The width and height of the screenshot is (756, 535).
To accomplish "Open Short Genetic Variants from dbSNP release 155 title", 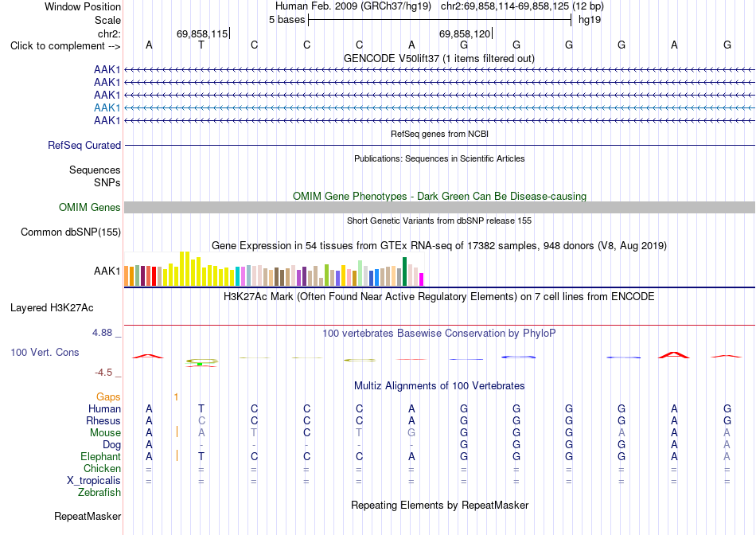I will pos(439,221).
